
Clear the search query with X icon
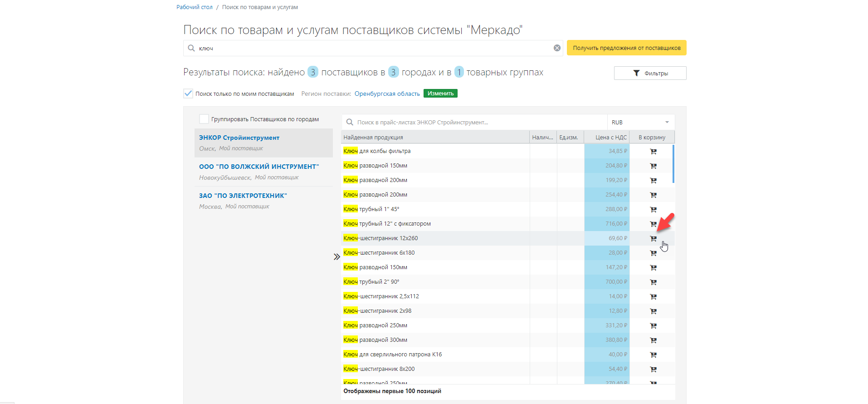pyautogui.click(x=557, y=48)
